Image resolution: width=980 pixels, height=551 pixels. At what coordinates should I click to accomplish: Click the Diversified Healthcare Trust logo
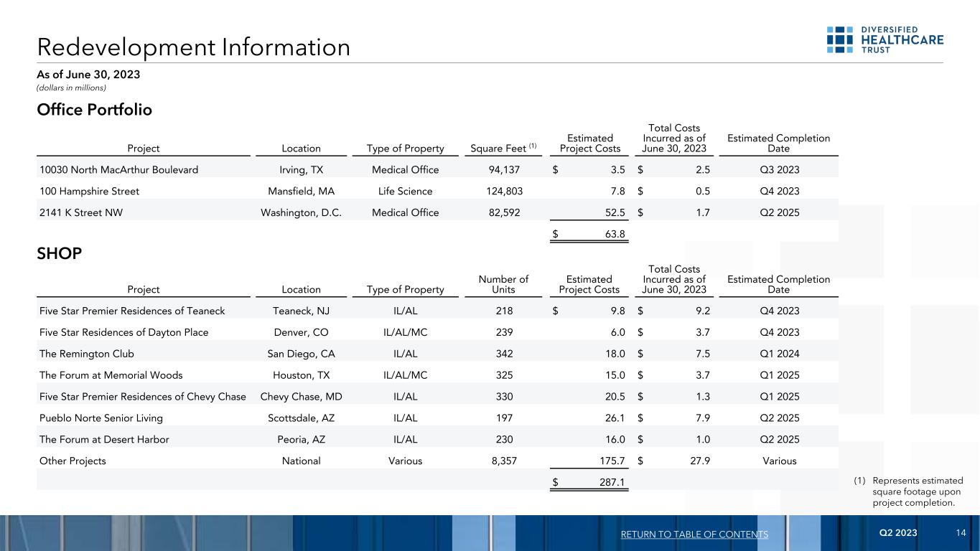pyautogui.click(x=885, y=39)
